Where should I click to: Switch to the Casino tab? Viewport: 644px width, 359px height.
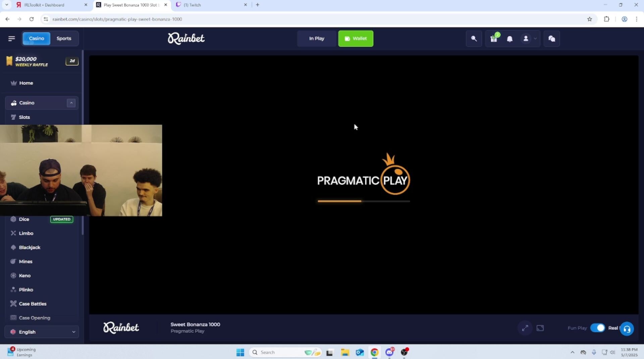(36, 39)
